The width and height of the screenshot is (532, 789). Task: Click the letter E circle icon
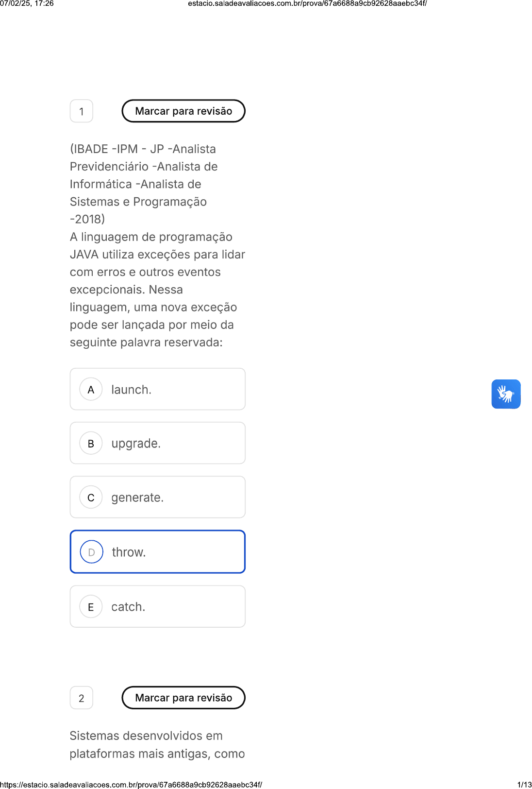point(91,607)
